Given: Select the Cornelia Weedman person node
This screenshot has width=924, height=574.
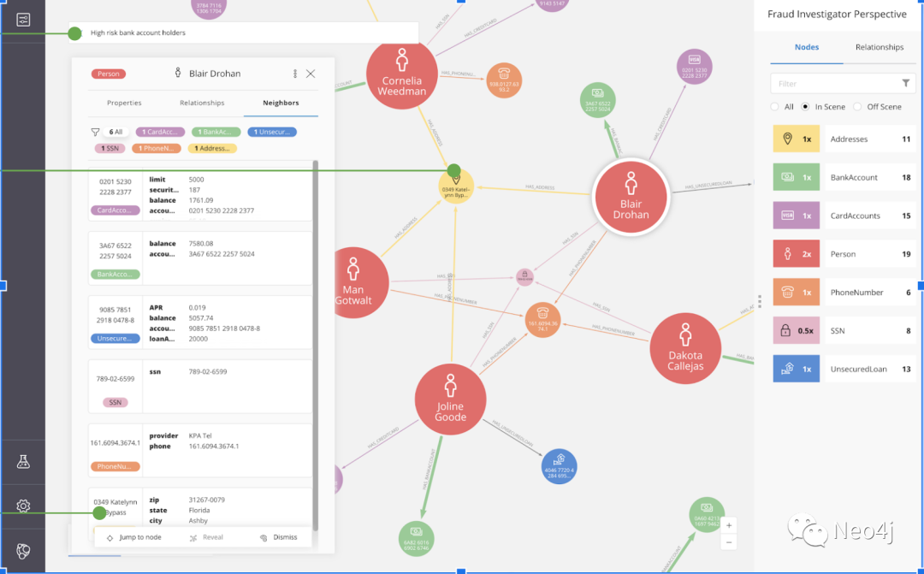Looking at the screenshot, I should click(402, 74).
